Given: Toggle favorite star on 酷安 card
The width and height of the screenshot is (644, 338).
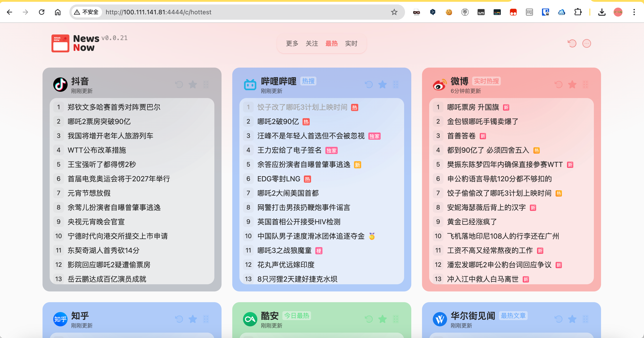Looking at the screenshot, I should click(x=382, y=319).
